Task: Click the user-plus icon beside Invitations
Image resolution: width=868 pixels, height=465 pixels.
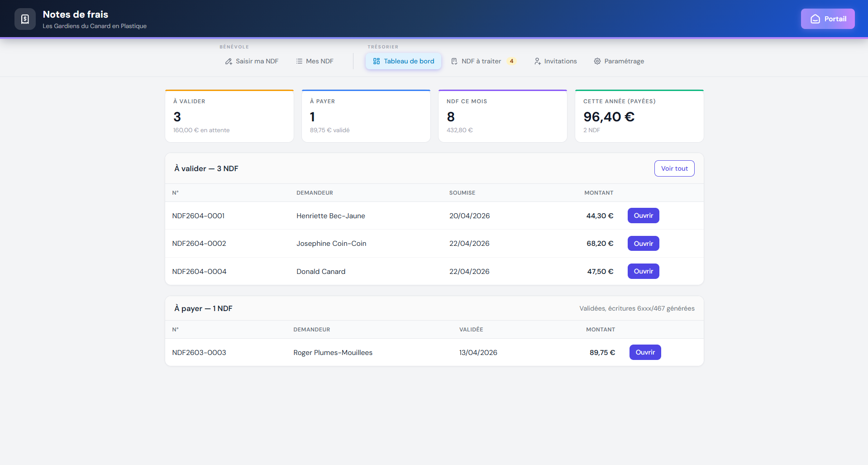Action: tap(537, 61)
